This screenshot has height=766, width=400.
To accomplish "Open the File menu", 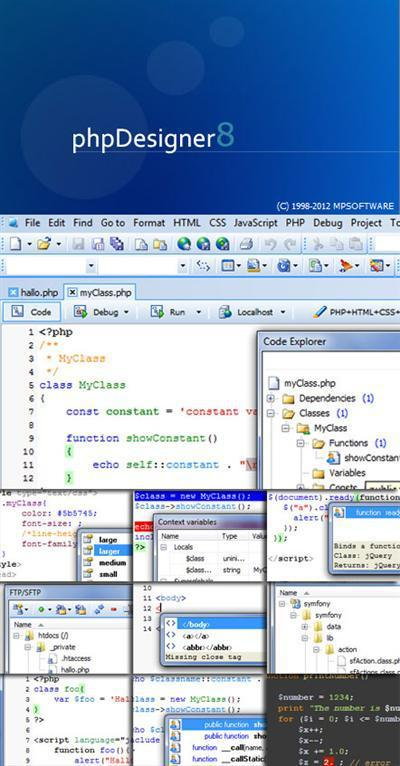I will click(x=32, y=223).
